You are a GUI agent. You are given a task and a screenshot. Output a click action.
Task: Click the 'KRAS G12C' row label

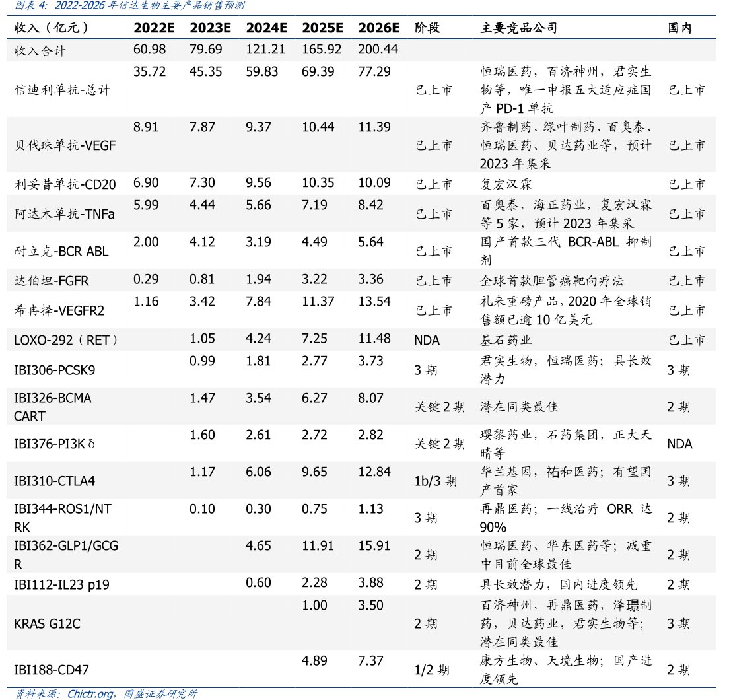pos(47,624)
